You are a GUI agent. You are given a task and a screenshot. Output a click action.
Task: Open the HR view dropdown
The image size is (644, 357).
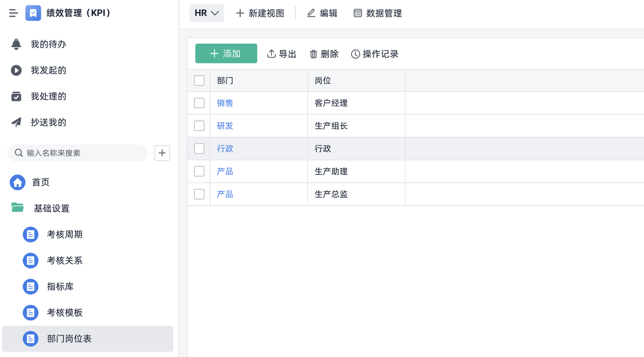[207, 13]
